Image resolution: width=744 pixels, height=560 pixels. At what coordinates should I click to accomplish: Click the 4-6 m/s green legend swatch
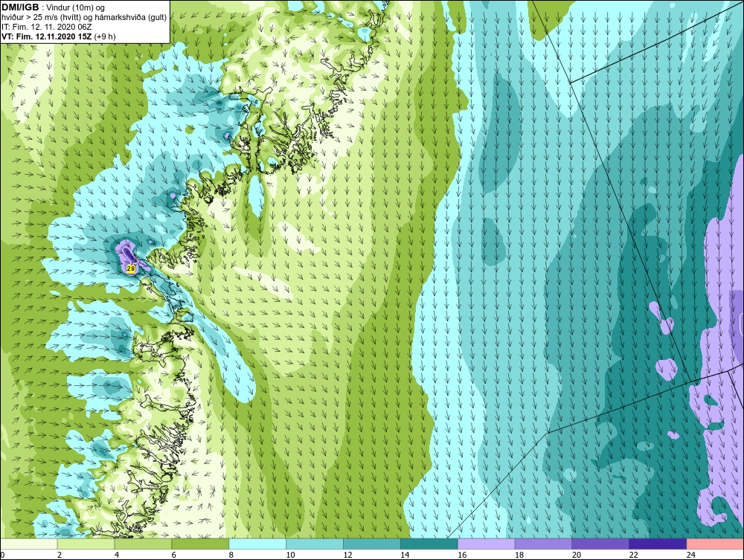tap(143, 544)
